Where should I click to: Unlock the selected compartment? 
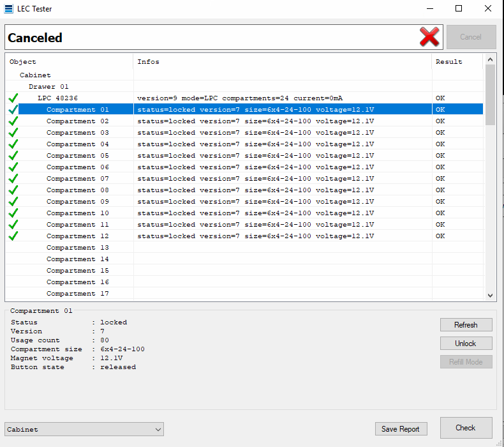click(x=466, y=344)
